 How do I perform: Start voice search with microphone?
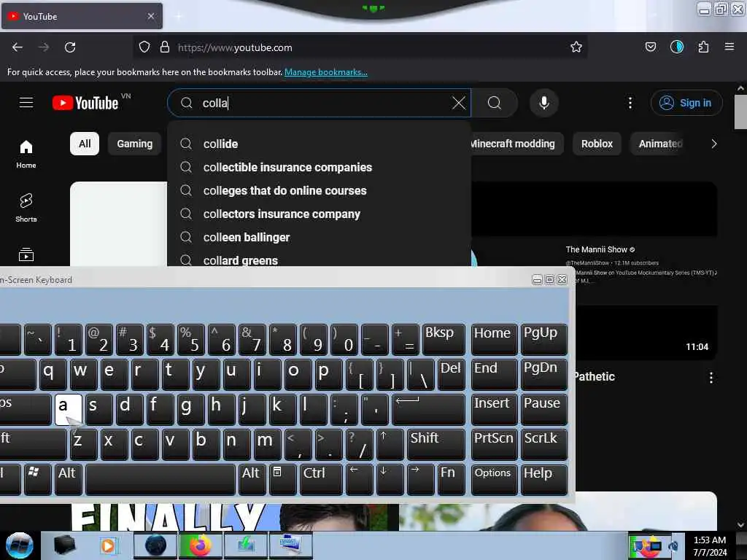[x=544, y=103]
